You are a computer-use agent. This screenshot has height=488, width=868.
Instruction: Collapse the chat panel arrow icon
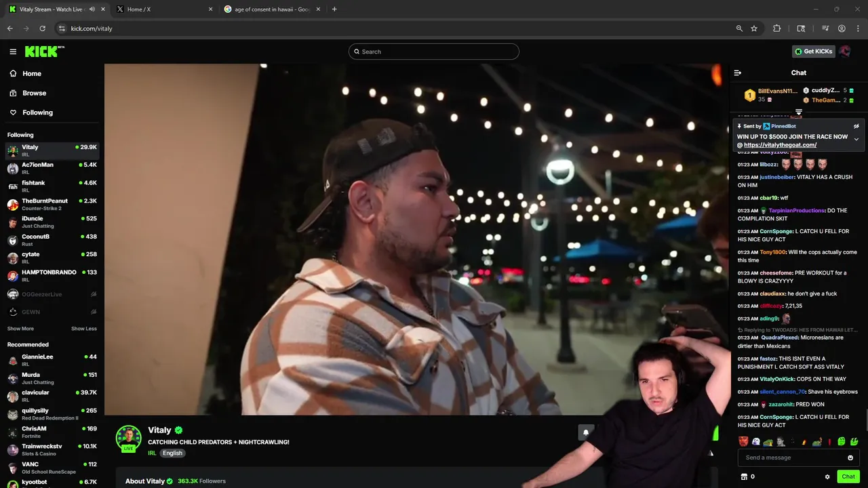[738, 73]
